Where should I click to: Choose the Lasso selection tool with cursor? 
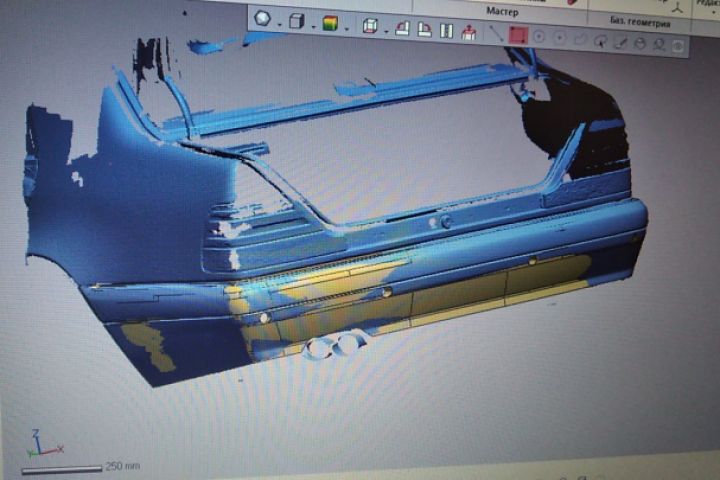tap(600, 41)
